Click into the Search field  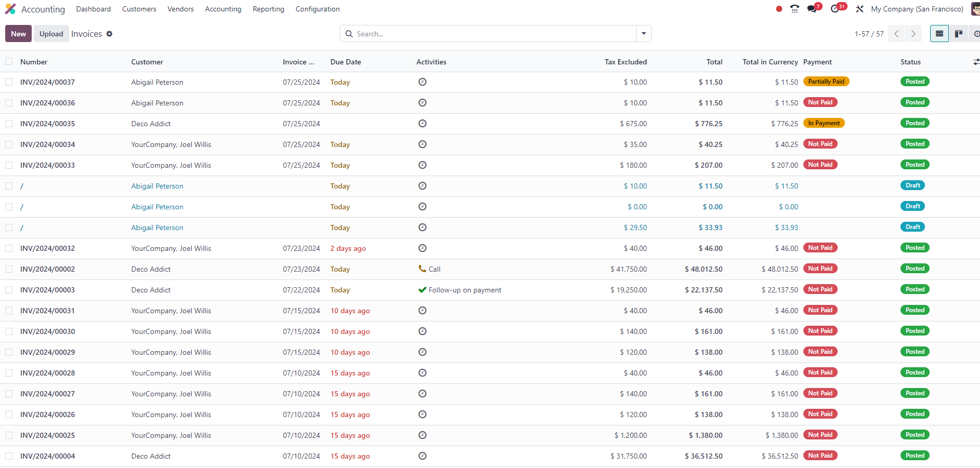[x=494, y=34]
